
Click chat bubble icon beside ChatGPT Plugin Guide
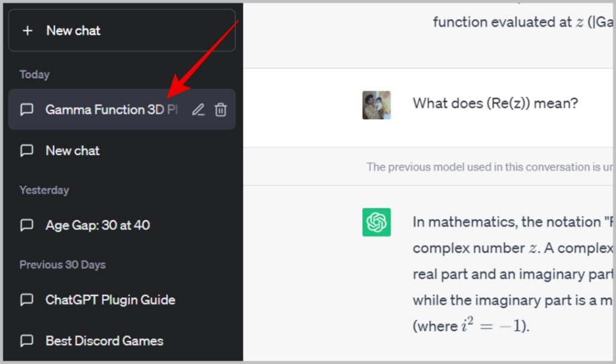point(26,300)
